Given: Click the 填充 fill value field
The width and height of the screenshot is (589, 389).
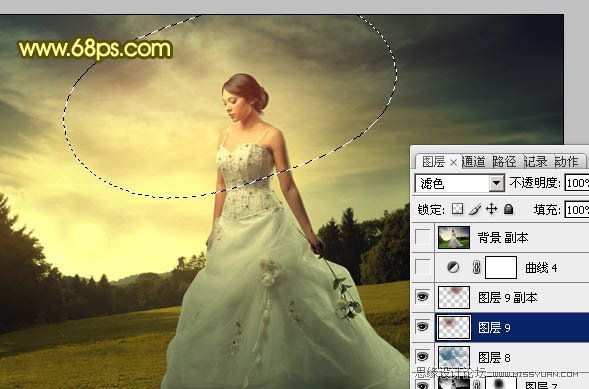Looking at the screenshot, I should (577, 209).
